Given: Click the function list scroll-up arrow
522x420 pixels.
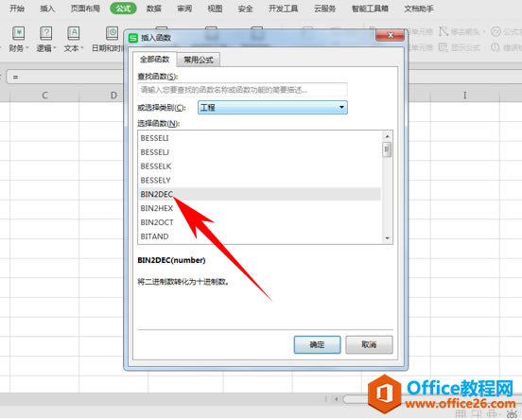Looking at the screenshot, I should pyautogui.click(x=387, y=136).
